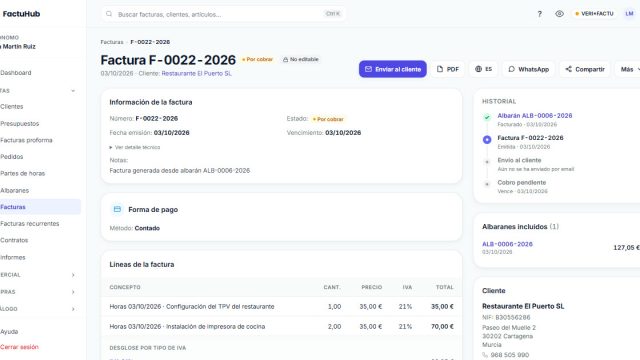The width and height of the screenshot is (640, 360).
Task: Click the Factura F-0022-2026 history marker
Action: click(x=487, y=140)
